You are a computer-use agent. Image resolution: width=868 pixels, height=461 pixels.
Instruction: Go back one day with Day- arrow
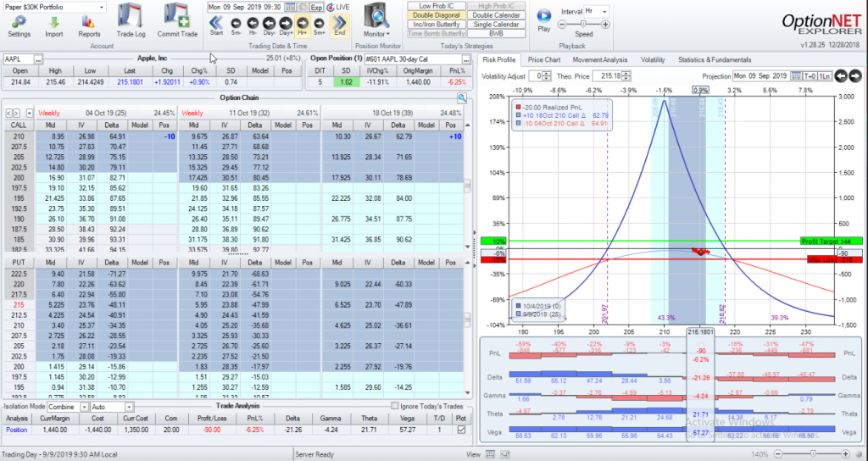tap(269, 23)
